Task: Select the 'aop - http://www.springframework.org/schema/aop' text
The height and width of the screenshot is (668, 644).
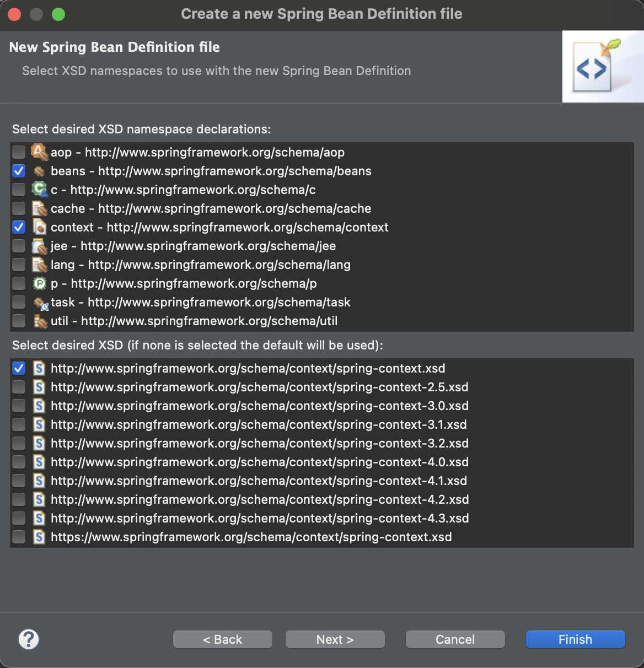Action: 198,152
